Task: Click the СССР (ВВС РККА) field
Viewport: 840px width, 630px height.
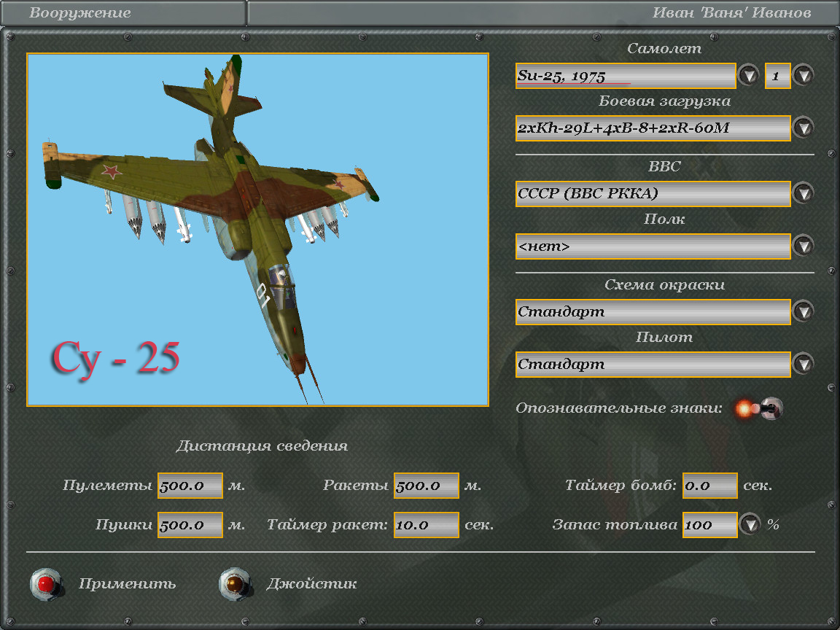Action: pyautogui.click(x=653, y=193)
